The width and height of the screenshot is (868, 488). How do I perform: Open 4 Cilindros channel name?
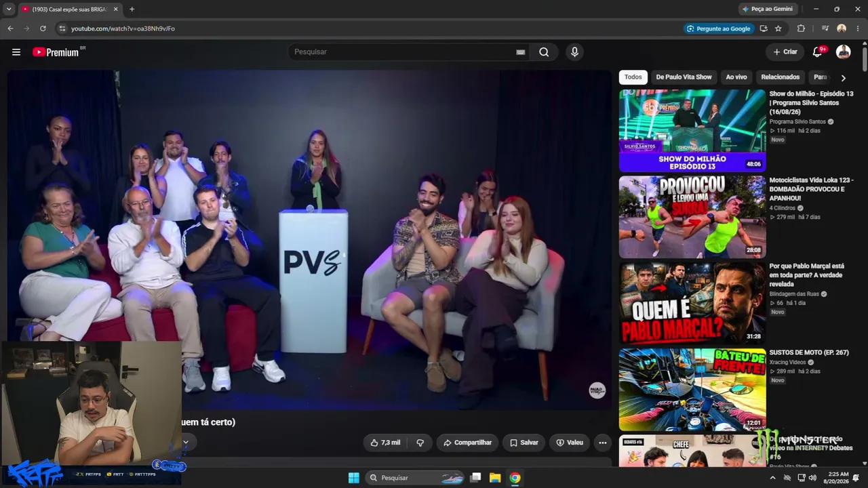click(782, 208)
